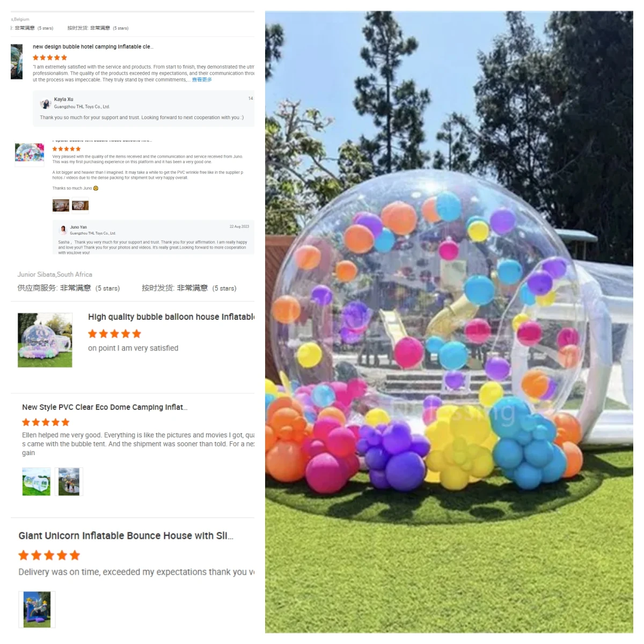Play the review video thumbnail with play icon

pos(80,205)
